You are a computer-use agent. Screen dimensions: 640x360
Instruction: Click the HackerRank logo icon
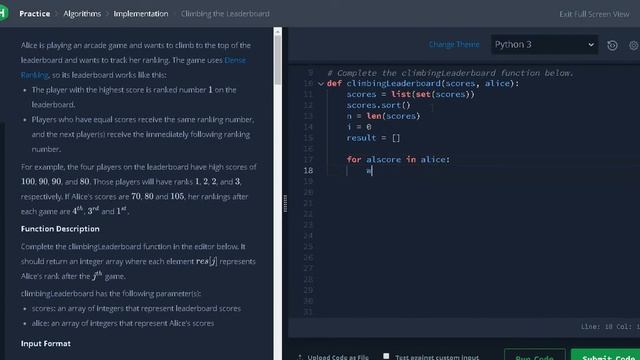click(x=3, y=13)
